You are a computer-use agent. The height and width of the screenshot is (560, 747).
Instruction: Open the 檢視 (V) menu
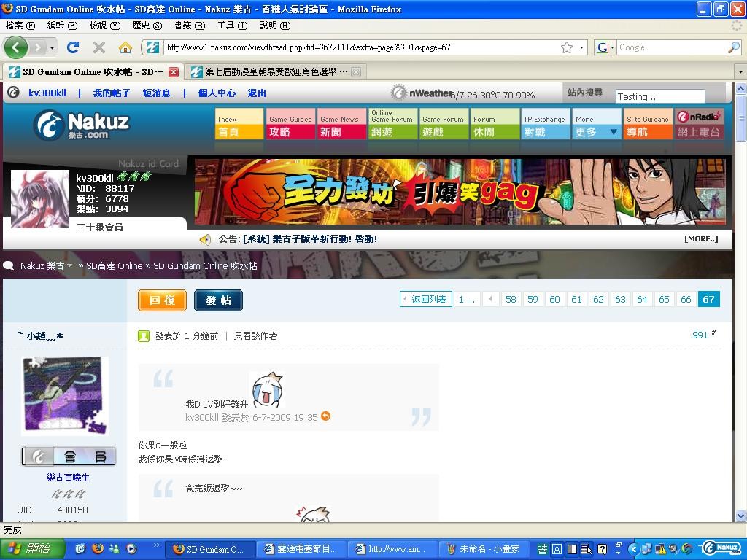point(105,26)
